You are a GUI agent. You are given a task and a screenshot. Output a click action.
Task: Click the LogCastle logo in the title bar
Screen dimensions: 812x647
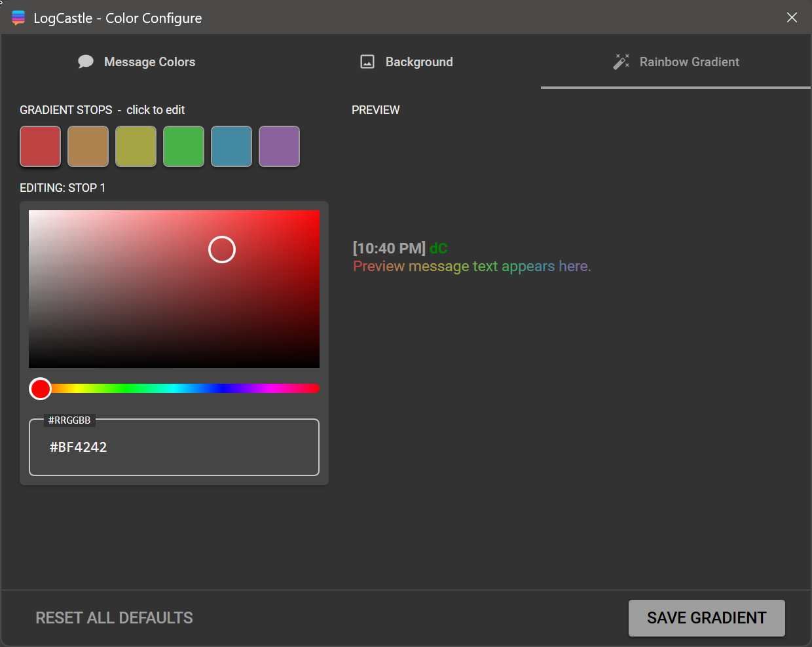(18, 17)
